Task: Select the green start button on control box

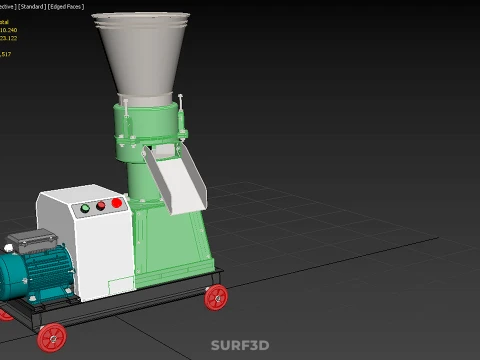Action: pos(85,209)
